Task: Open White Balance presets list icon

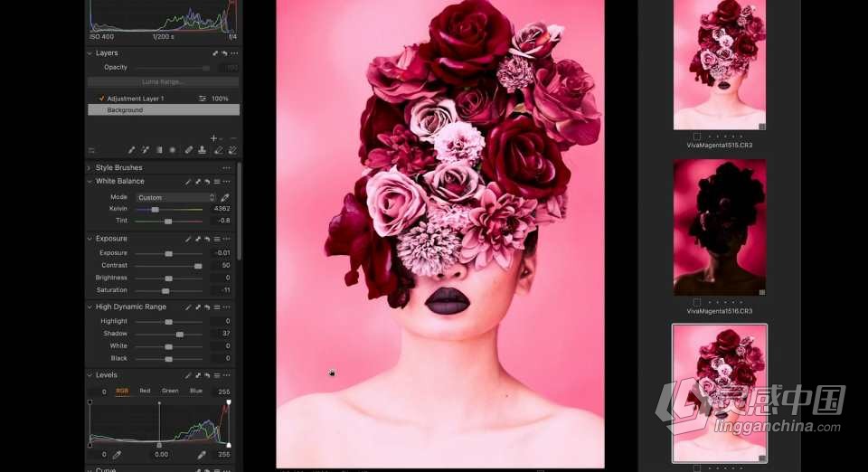Action: click(216, 182)
